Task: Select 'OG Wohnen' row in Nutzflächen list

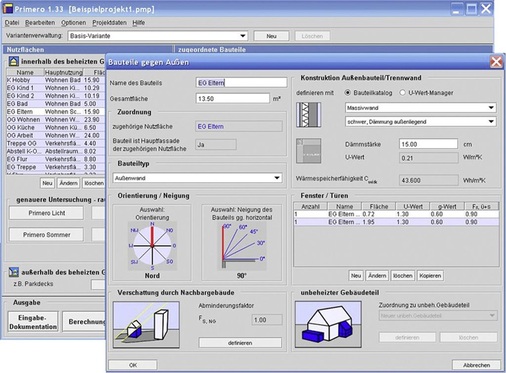Action: pos(56,120)
